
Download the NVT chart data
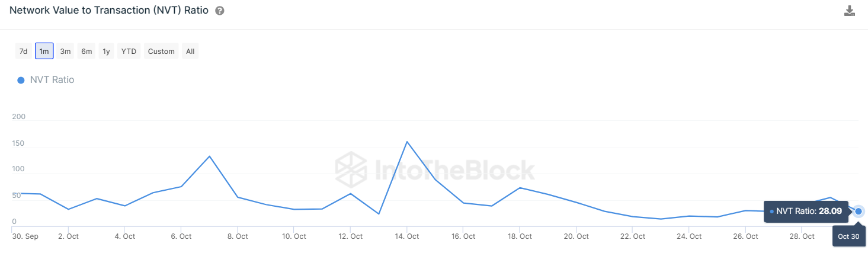(x=850, y=11)
